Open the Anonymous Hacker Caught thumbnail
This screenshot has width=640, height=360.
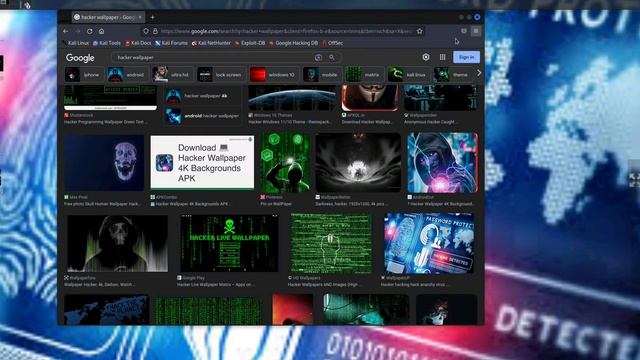tap(441, 98)
